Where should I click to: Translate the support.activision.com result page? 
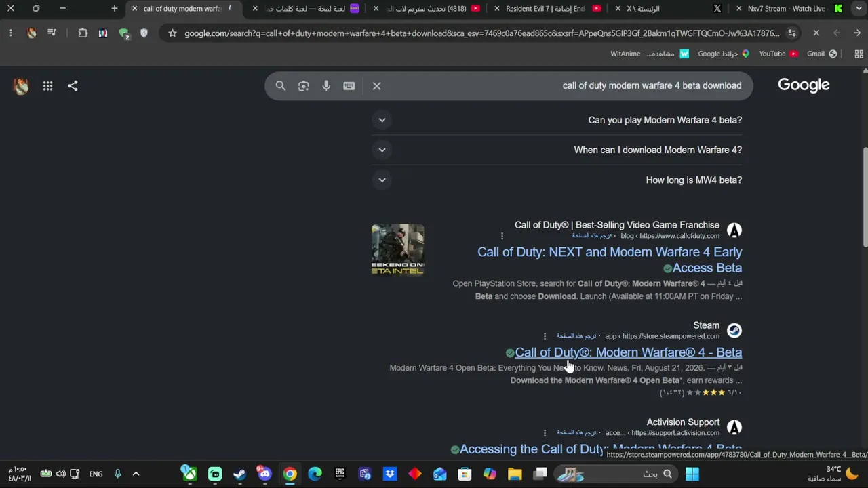coord(576,433)
